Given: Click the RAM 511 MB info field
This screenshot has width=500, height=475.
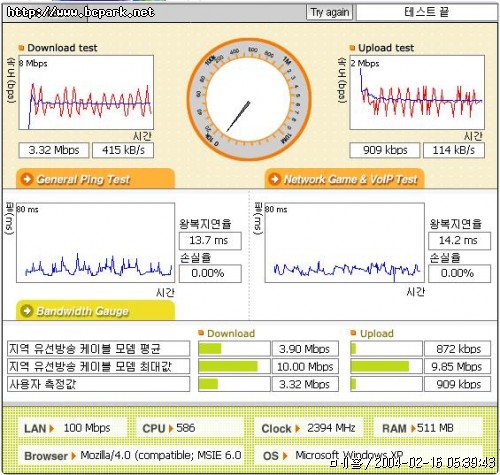Looking at the screenshot, I should pos(428,428).
